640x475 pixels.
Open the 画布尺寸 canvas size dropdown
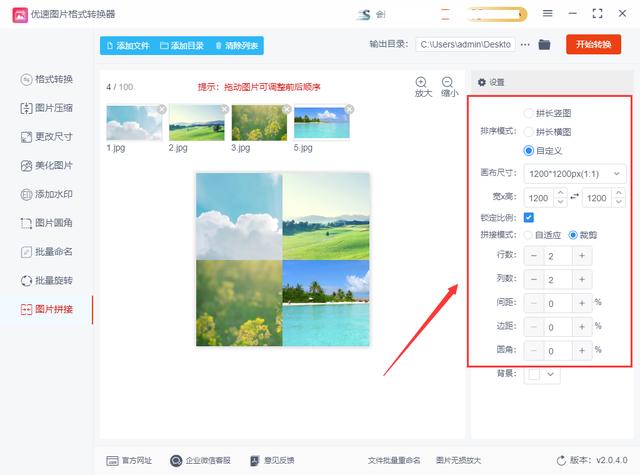coord(575,174)
